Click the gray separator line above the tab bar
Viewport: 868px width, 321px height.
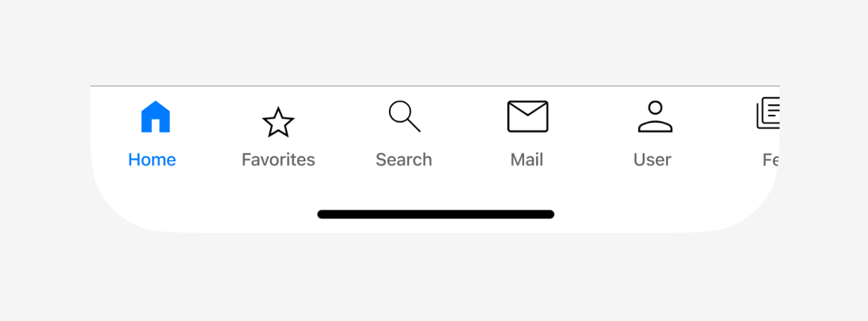435,86
